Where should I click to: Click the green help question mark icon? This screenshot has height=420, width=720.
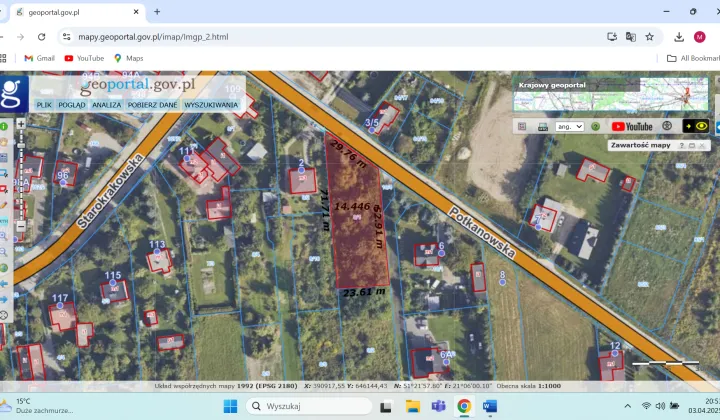pyautogui.click(x=596, y=127)
